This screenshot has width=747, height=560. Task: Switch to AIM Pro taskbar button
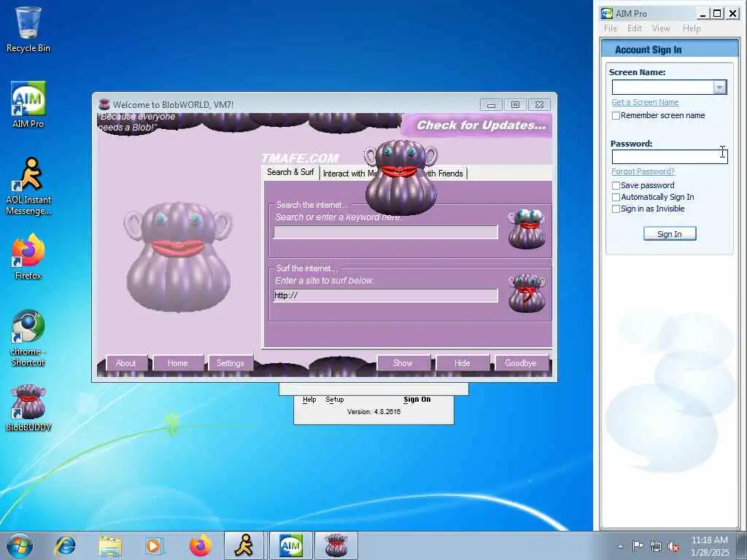point(290,545)
